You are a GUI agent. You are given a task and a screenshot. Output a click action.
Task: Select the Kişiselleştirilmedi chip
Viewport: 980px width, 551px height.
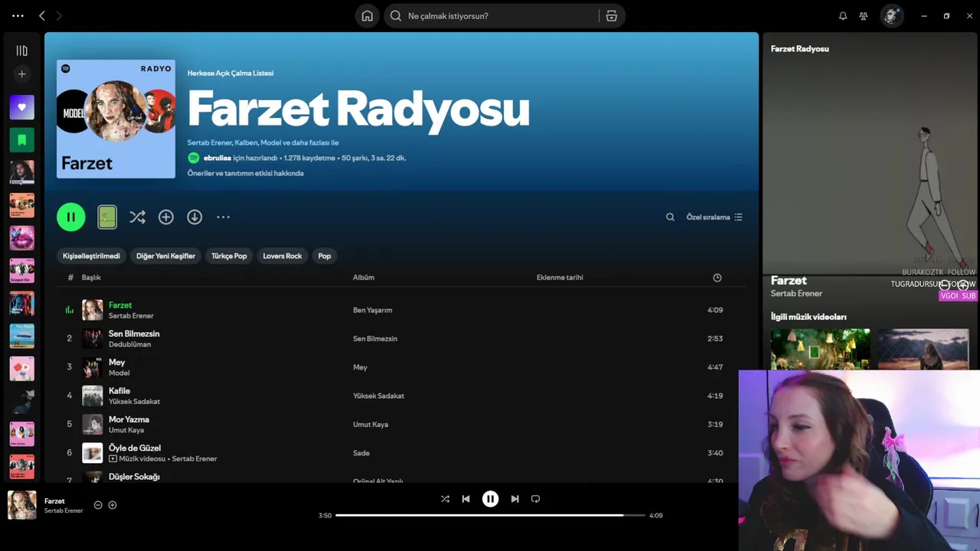[x=91, y=256]
